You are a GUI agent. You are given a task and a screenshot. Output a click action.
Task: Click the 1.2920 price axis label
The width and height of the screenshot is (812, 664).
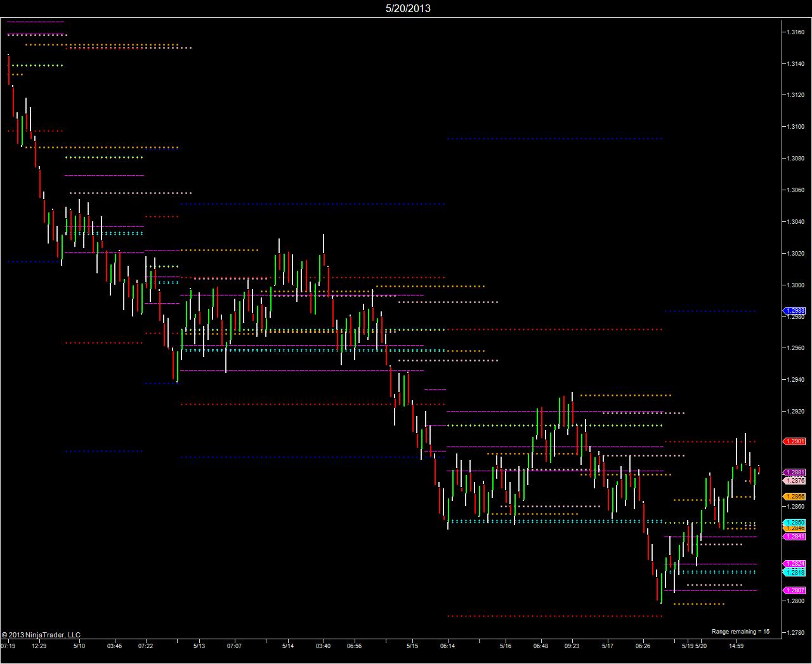pyautogui.click(x=796, y=412)
